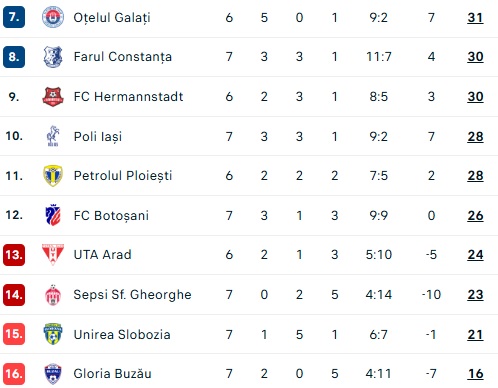
Task: Open Farul Constanța team page
Action: 123,57
